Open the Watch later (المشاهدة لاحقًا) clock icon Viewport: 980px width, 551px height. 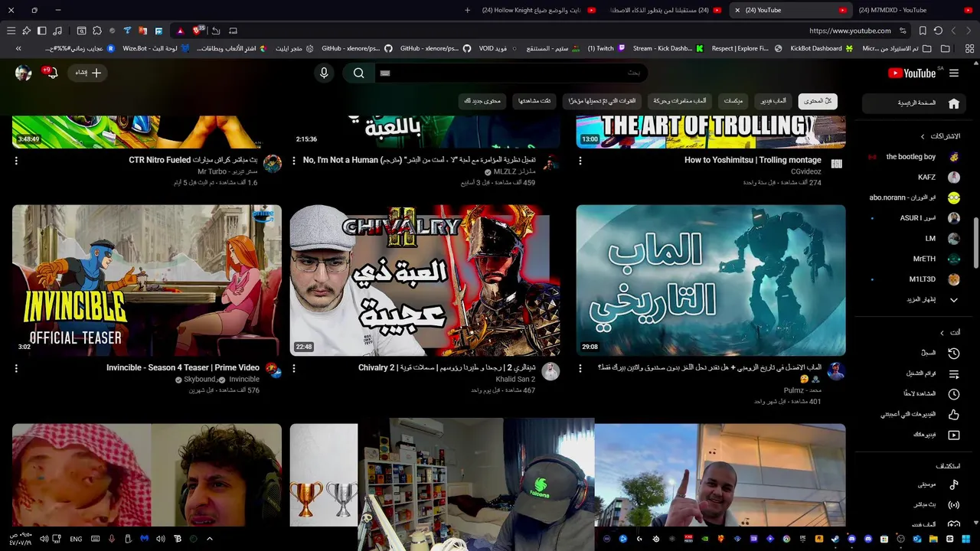954,394
